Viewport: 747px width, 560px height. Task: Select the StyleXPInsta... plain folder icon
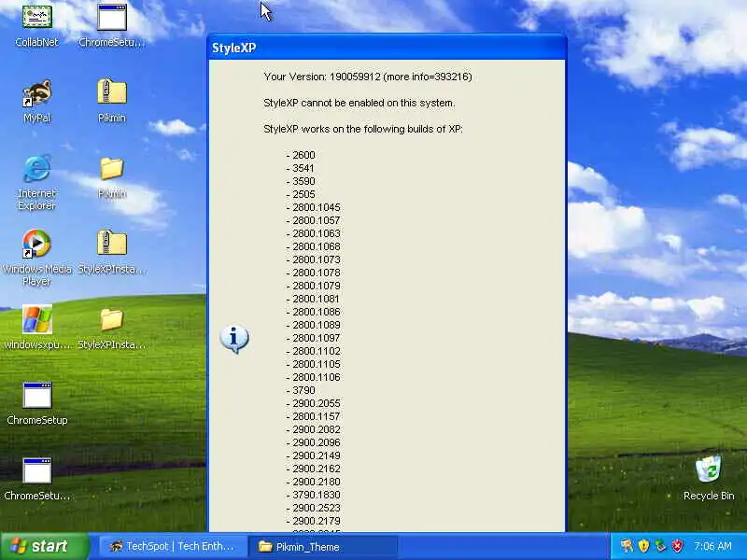[112, 319]
